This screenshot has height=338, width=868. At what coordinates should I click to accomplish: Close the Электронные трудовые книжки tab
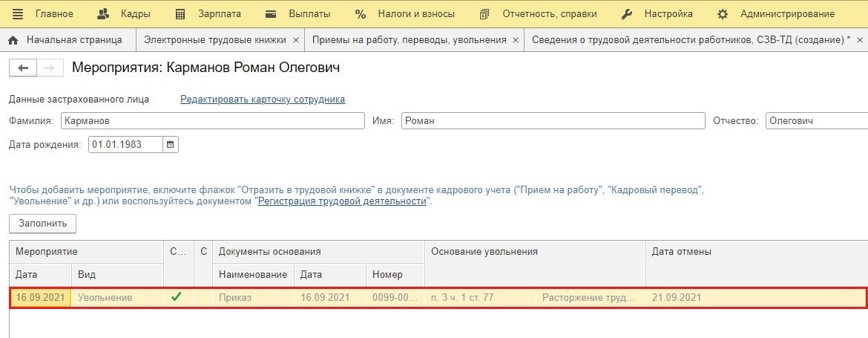(x=296, y=41)
